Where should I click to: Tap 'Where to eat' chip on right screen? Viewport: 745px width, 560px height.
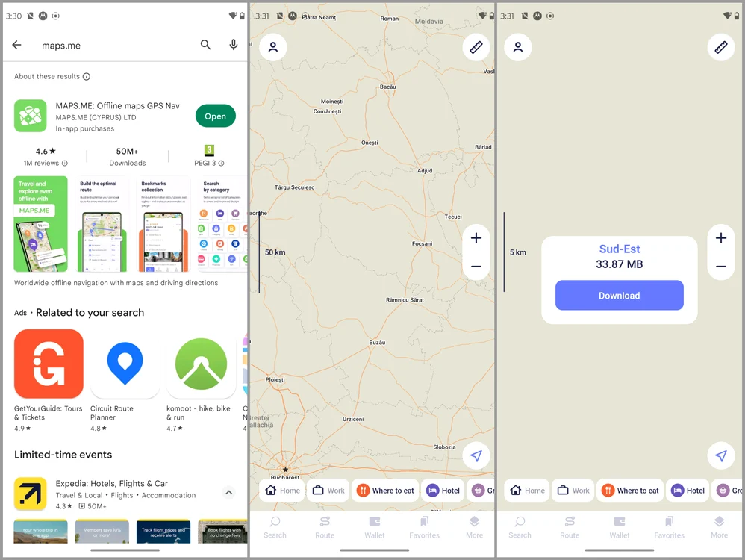[x=630, y=490]
